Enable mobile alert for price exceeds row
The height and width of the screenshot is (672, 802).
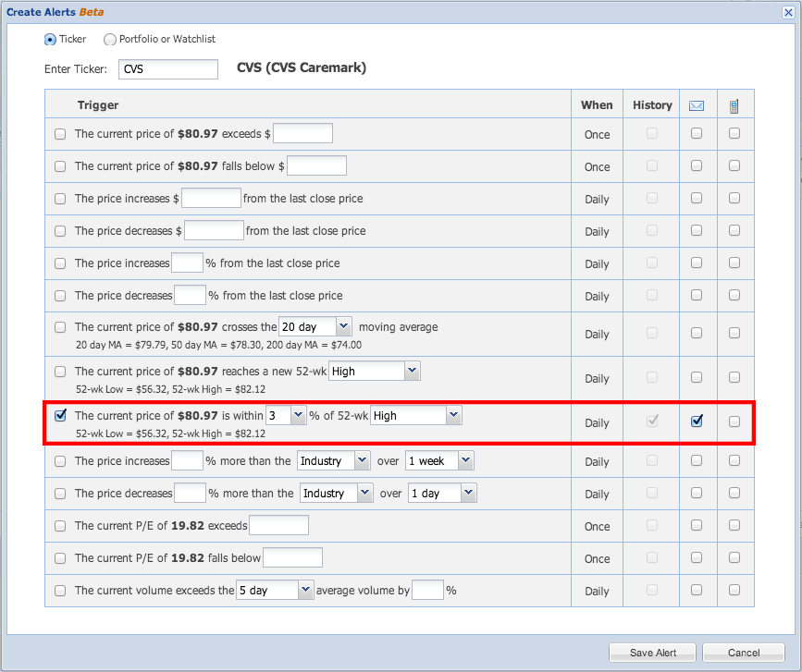[x=734, y=133]
